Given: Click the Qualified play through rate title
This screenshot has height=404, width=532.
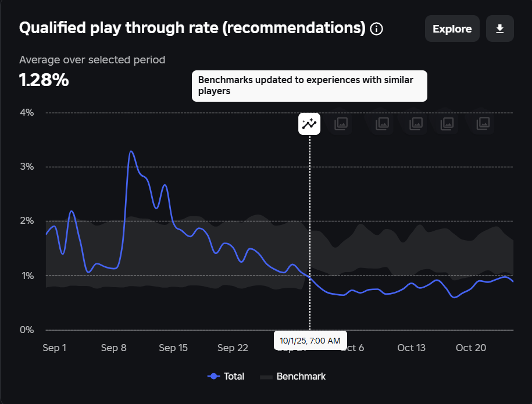Looking at the screenshot, I should (192, 28).
